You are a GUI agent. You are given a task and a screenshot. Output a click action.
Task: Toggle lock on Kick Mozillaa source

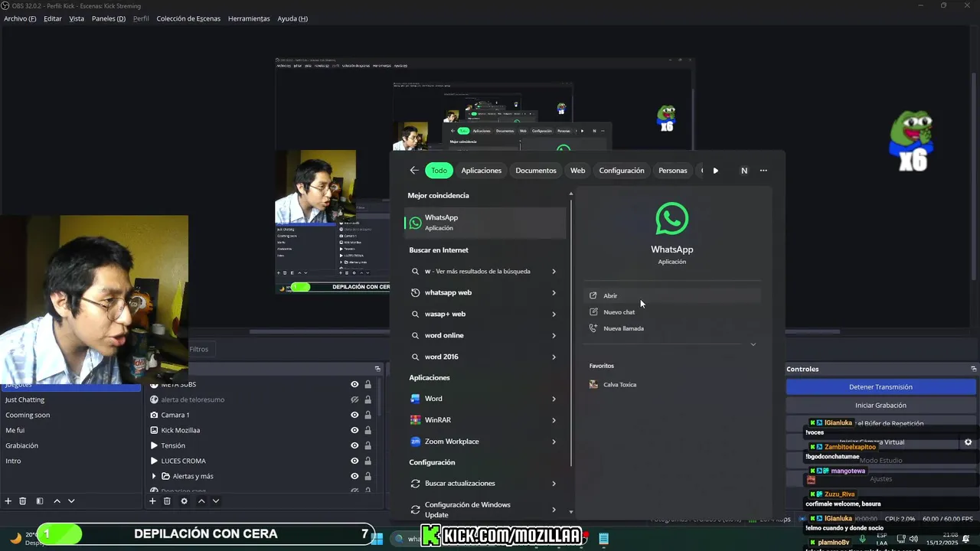367,430
